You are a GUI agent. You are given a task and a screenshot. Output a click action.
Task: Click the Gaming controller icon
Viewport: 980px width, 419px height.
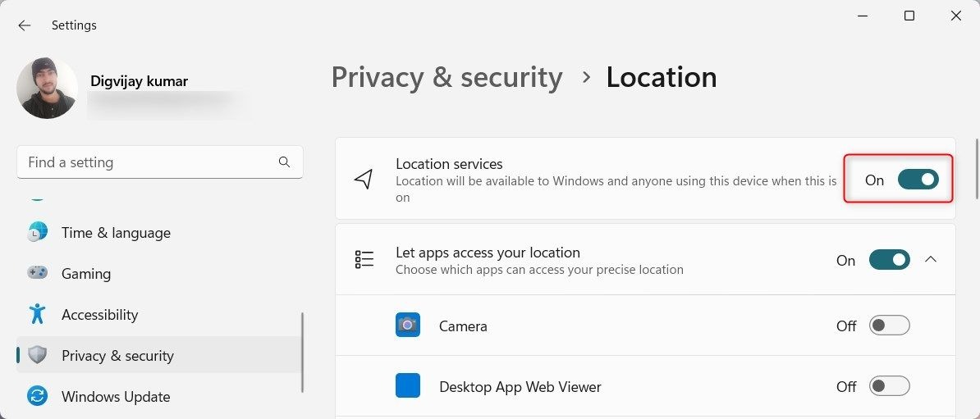point(38,274)
